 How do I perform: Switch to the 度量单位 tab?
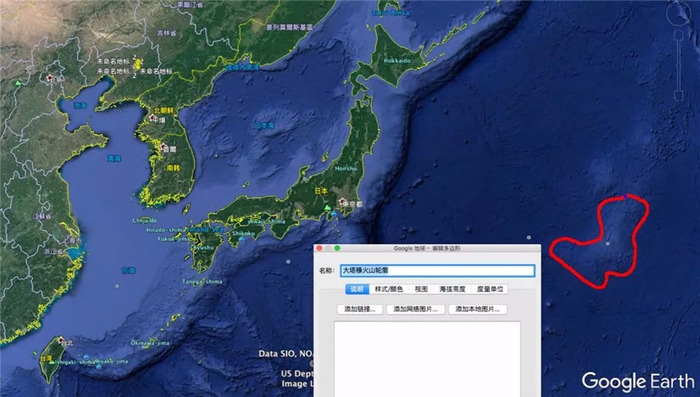[x=490, y=289]
